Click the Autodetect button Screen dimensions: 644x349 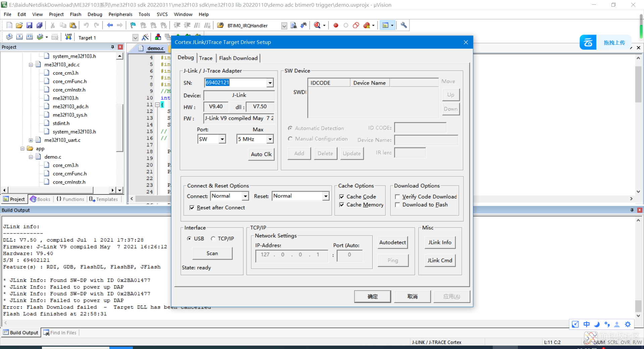point(393,242)
